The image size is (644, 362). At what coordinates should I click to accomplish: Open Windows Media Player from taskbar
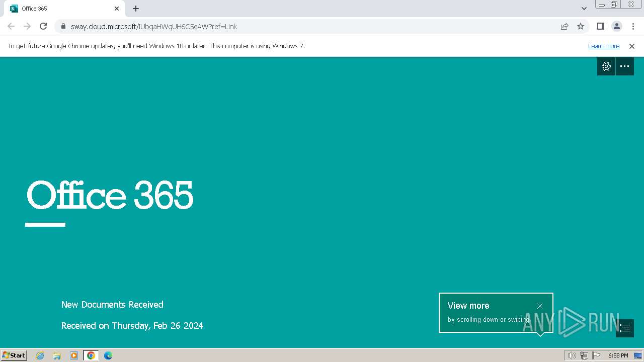click(74, 355)
